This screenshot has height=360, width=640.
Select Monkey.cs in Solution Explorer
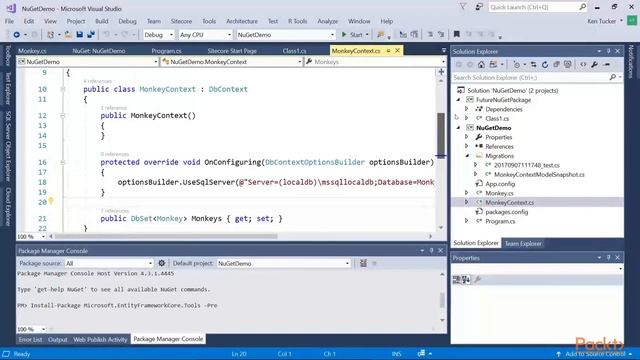tap(499, 193)
